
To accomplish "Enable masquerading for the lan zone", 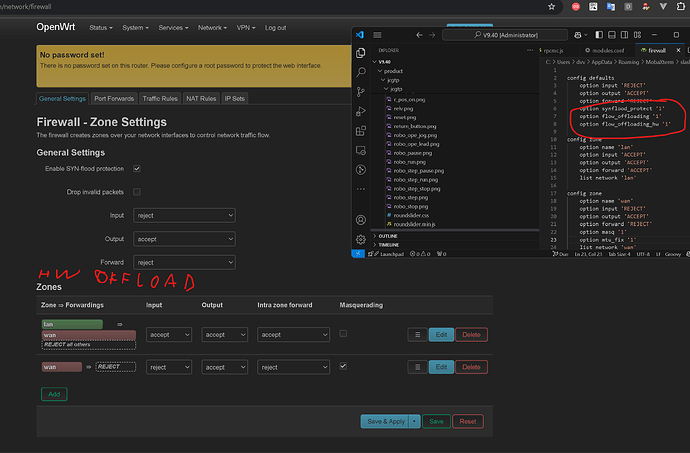I will [343, 334].
